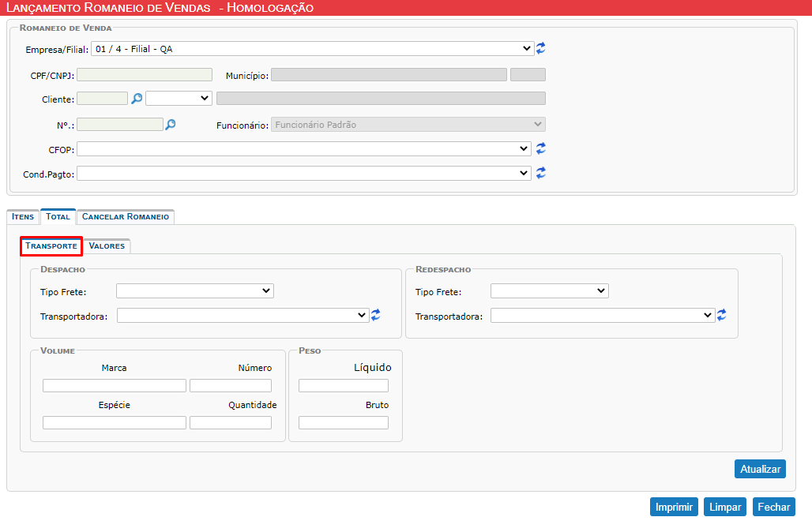Open the Funcionário Padrão dropdown

(408, 125)
